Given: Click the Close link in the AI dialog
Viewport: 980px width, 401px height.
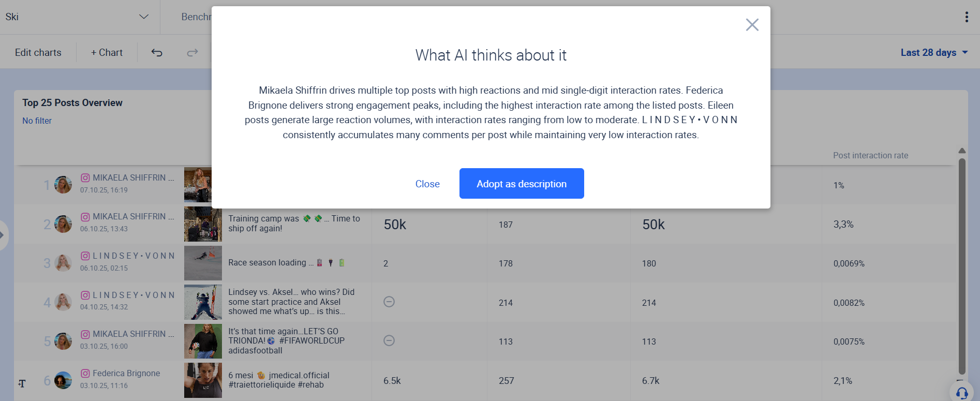Looking at the screenshot, I should click(x=427, y=184).
